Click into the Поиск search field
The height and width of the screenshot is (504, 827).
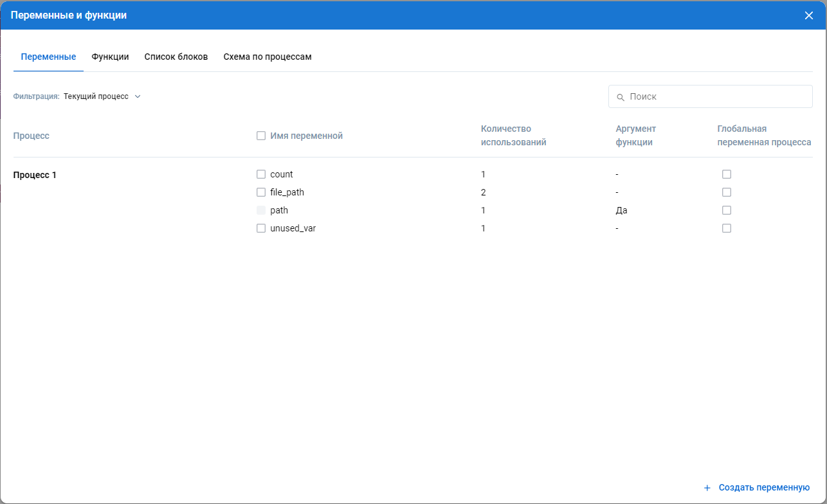711,96
